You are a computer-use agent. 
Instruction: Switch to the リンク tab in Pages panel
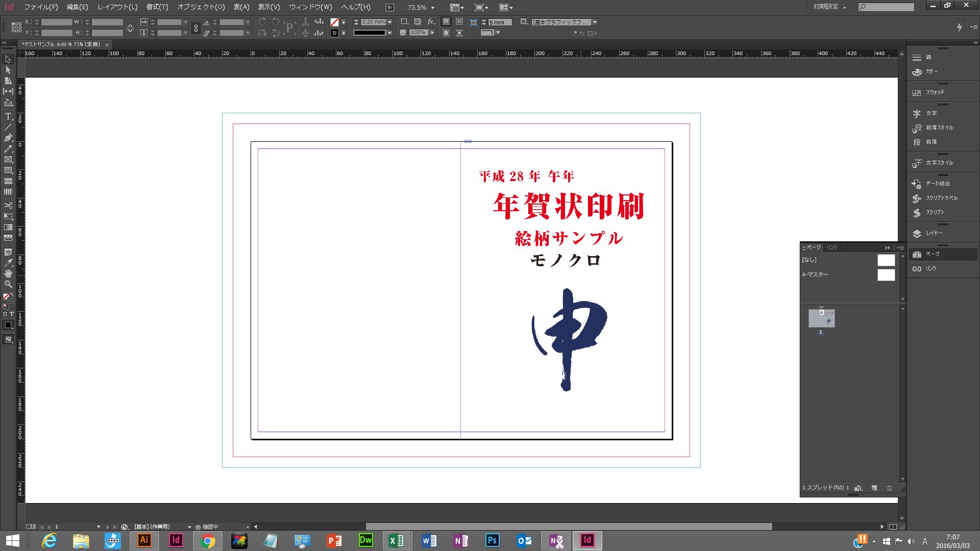[x=831, y=247]
